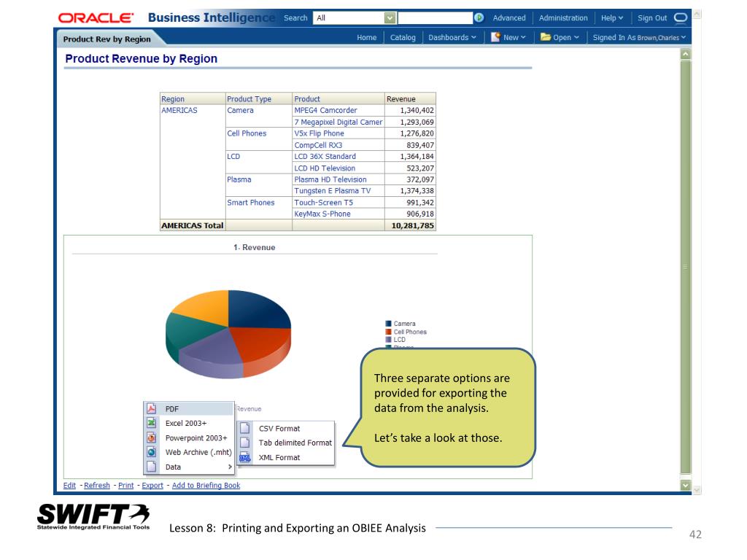Go to Home in the toolbar
This screenshot has width=747, height=560.
coord(366,38)
